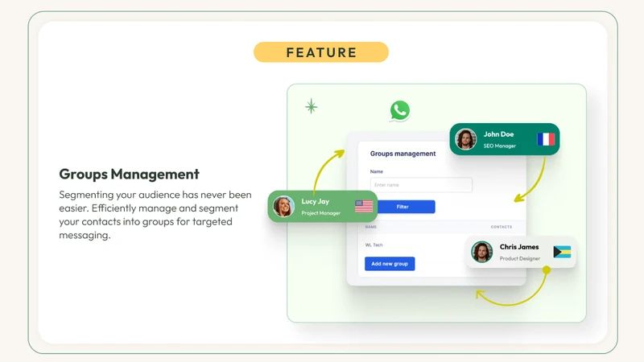Image resolution: width=644 pixels, height=362 pixels.
Task: Click the Lucy Jay name text
Action: tap(316, 202)
